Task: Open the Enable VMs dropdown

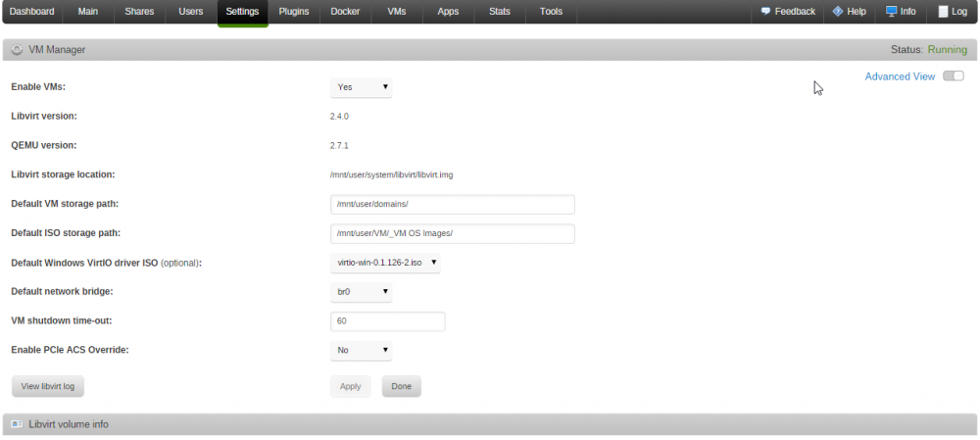Action: click(x=362, y=87)
